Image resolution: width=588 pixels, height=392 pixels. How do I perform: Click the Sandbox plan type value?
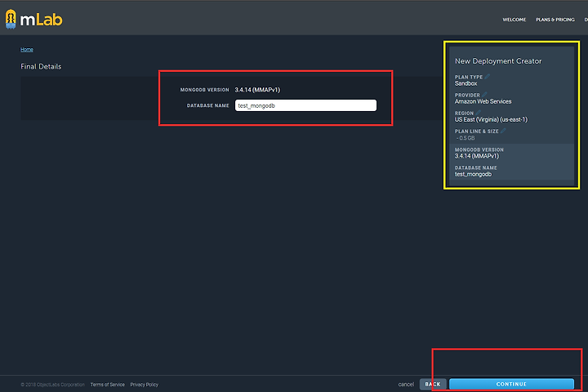pyautogui.click(x=465, y=83)
